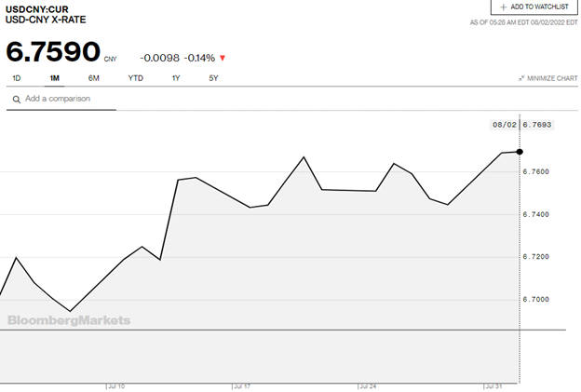
Task: Select the active 1M range tab
Action: (55, 78)
